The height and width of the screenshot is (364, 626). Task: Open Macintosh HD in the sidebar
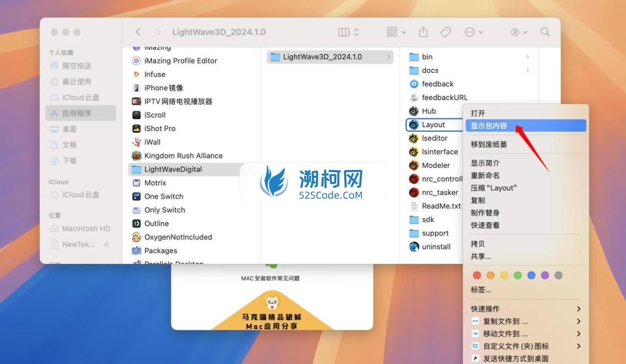pyautogui.click(x=81, y=229)
